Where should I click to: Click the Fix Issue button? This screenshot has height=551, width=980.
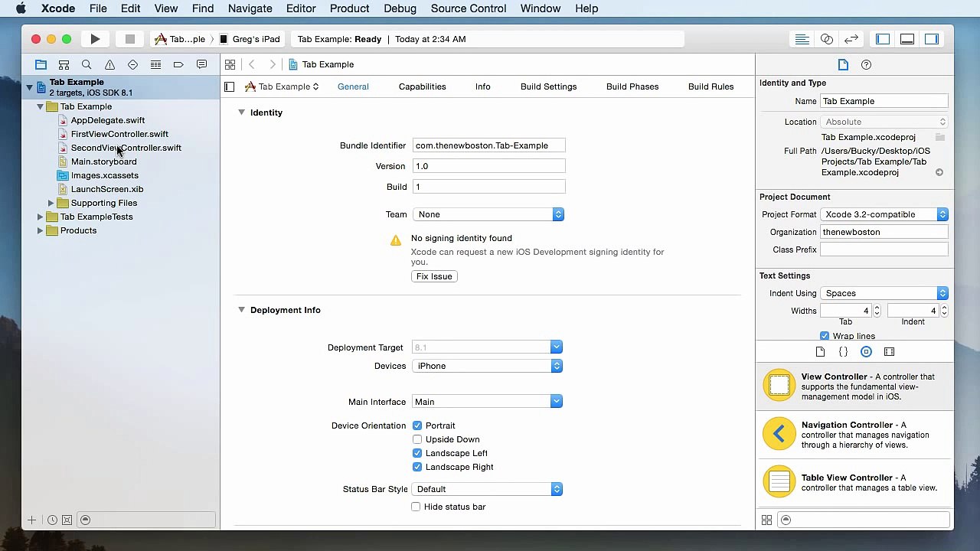(x=434, y=276)
